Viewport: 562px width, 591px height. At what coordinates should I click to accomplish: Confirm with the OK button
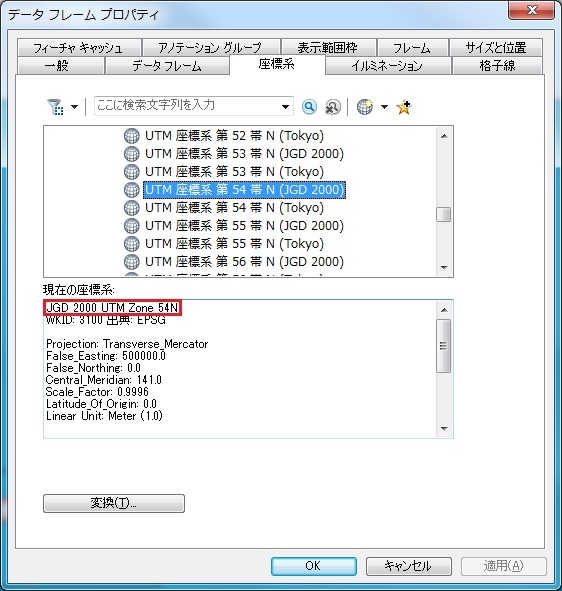[314, 566]
